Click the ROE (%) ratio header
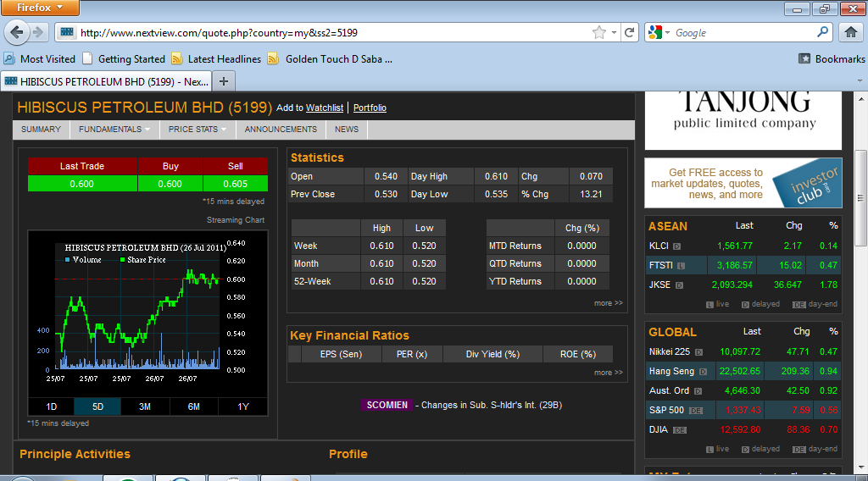 coord(577,354)
